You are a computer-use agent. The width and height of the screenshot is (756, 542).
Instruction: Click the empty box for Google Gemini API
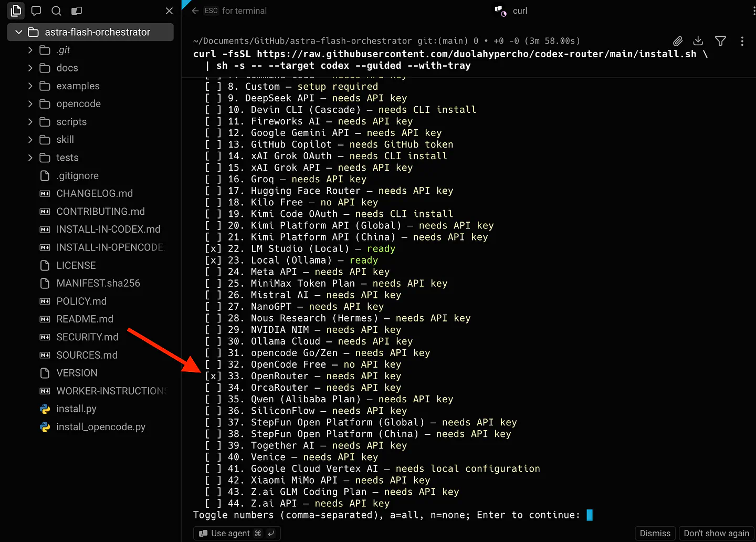213,133
